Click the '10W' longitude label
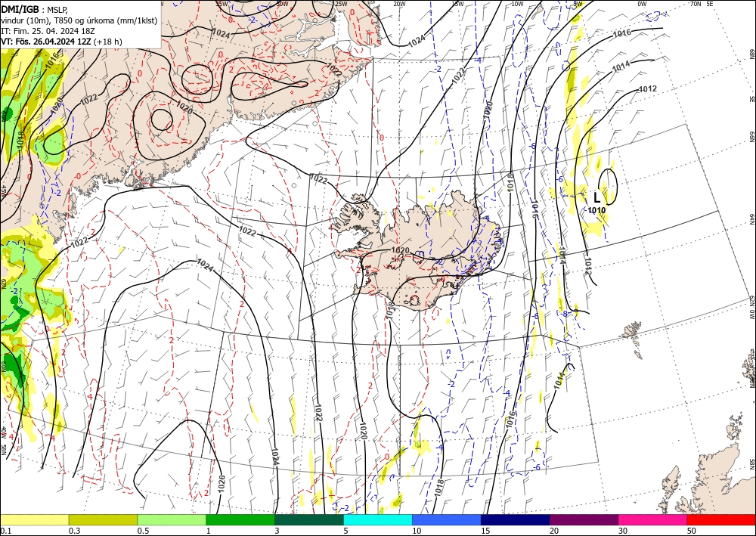Image resolution: width=756 pixels, height=536 pixels. [517, 3]
